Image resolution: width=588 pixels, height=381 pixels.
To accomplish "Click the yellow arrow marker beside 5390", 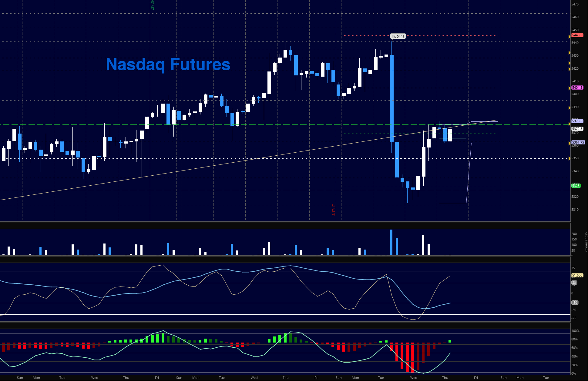I will tap(569, 108).
